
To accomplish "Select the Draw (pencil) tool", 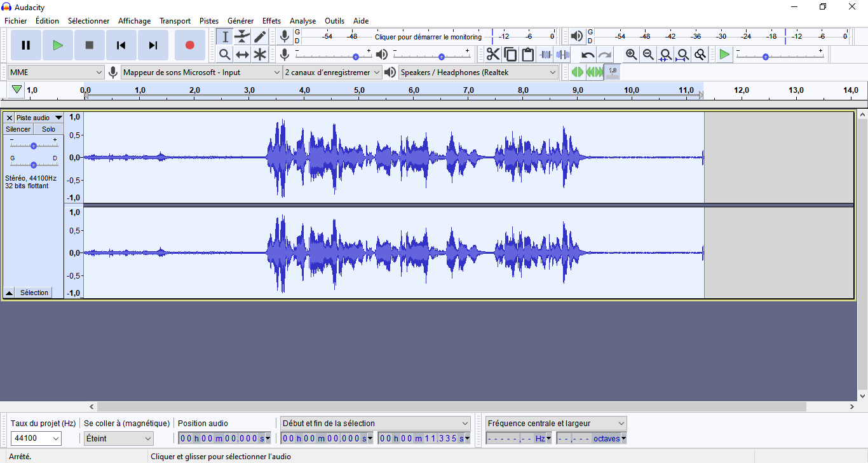I will click(260, 37).
